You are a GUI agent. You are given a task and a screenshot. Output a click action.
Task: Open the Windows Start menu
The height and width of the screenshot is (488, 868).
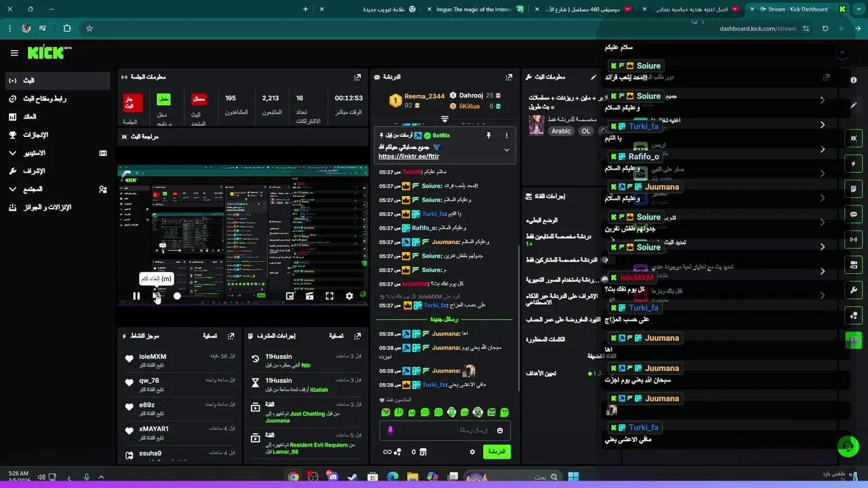point(573,477)
